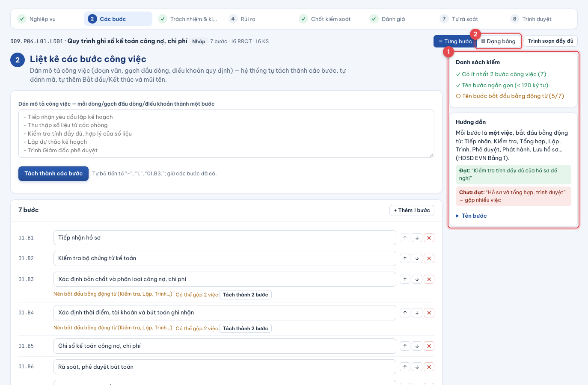Viewport: 588px width, 385px height.
Task: Move step 01.B3 up with arrow icon
Action: (405, 279)
